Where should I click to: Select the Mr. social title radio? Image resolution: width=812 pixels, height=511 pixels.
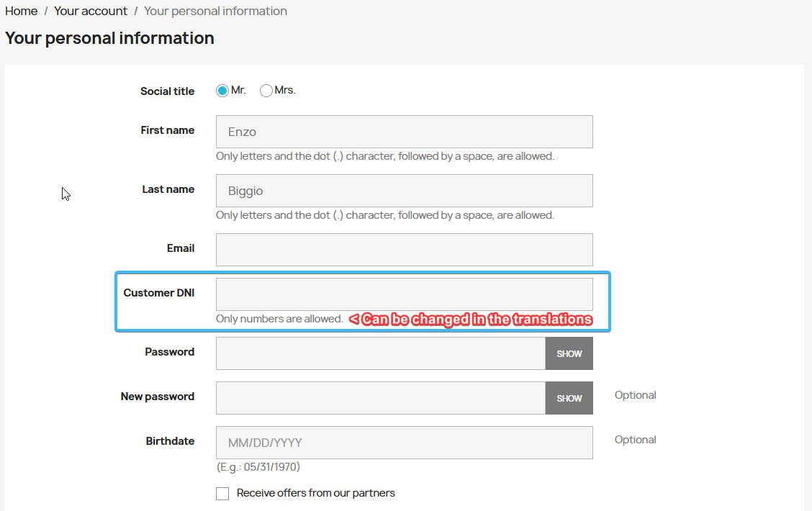coord(222,91)
